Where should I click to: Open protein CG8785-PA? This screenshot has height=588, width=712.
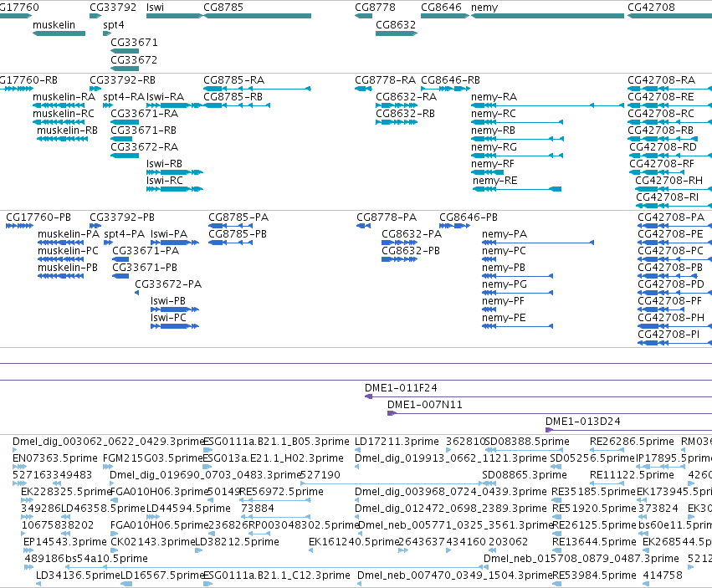(238, 217)
